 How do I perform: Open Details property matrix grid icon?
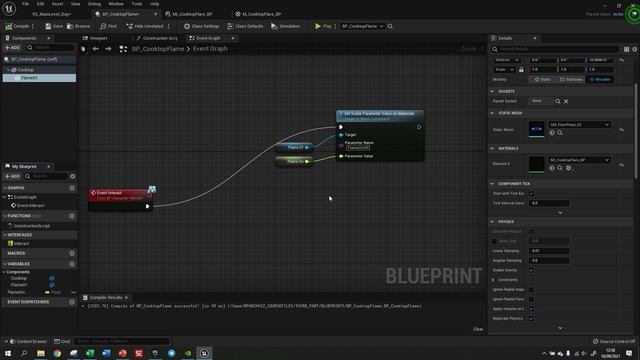click(x=626, y=49)
